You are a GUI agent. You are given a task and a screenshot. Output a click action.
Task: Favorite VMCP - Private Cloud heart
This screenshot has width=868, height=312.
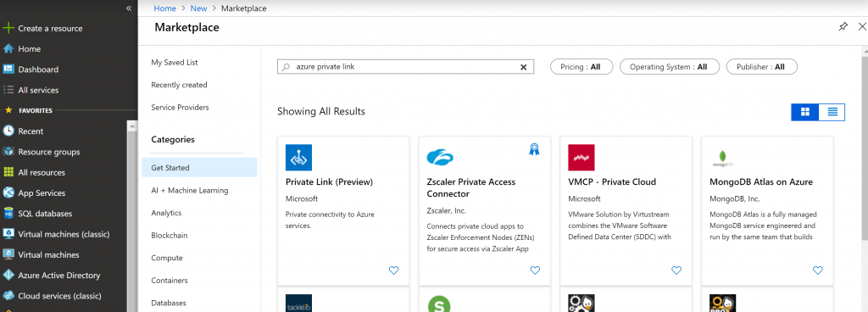676,270
